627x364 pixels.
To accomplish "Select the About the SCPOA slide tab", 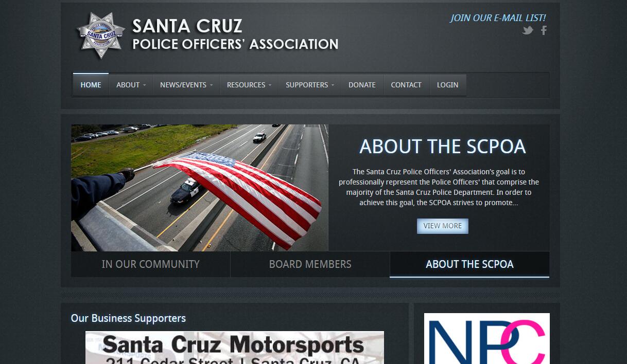I will (469, 264).
